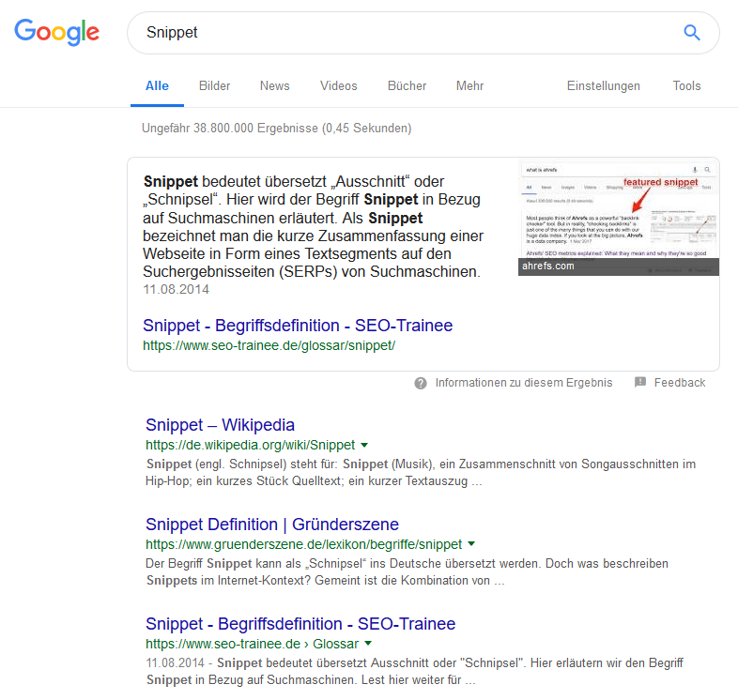Switch to the News tab
Image resolution: width=738 pixels, height=700 pixels.
click(x=275, y=85)
